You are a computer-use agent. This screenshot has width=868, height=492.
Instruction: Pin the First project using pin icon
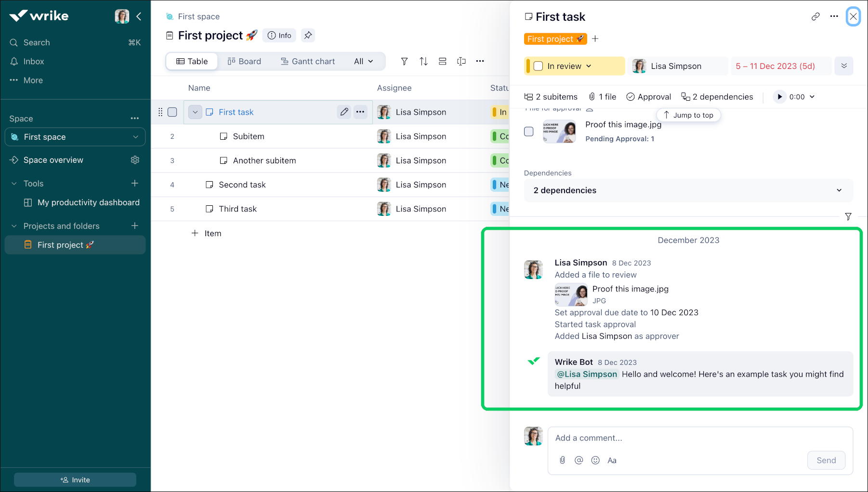[308, 35]
